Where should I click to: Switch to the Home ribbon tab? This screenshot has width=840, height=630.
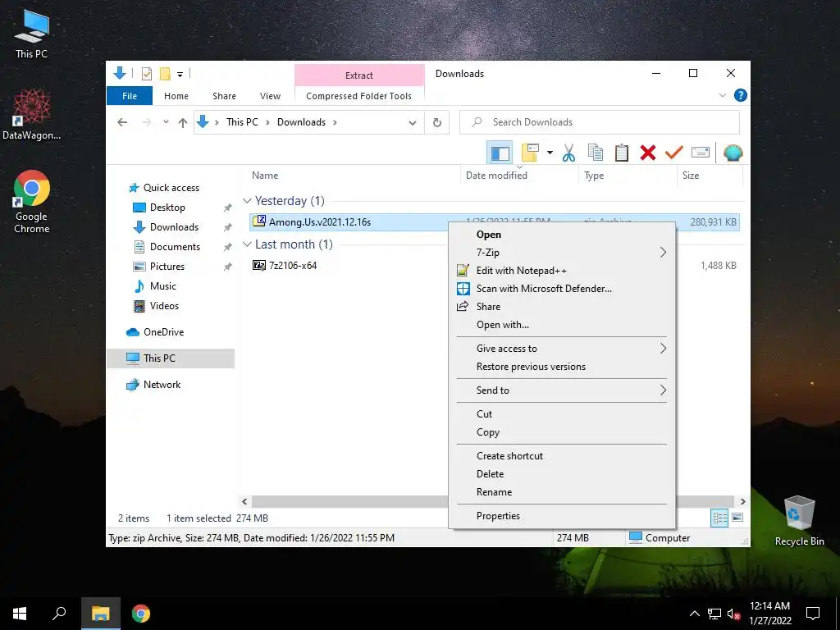[x=176, y=96]
